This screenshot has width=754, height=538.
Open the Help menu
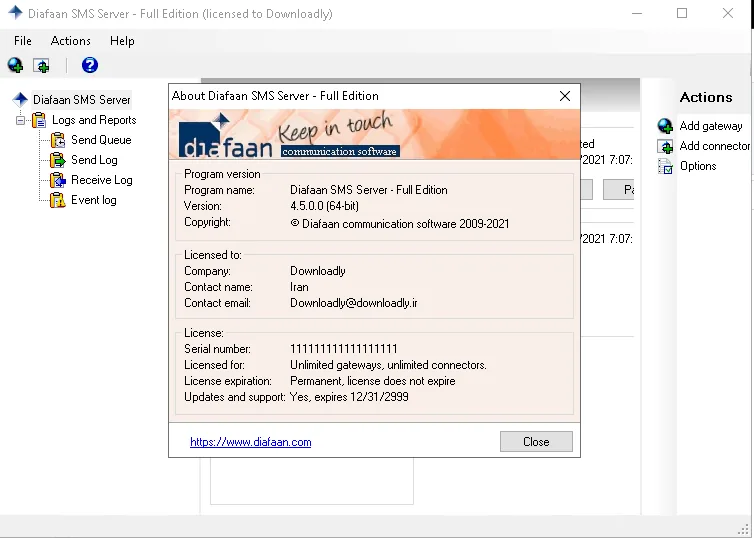click(x=122, y=41)
